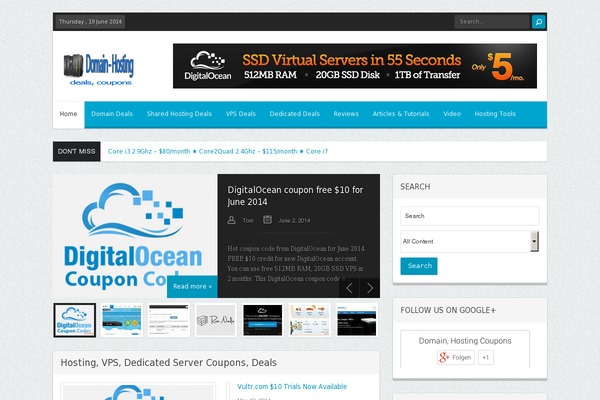Click the magnifier search icon in top bar

[x=538, y=22]
